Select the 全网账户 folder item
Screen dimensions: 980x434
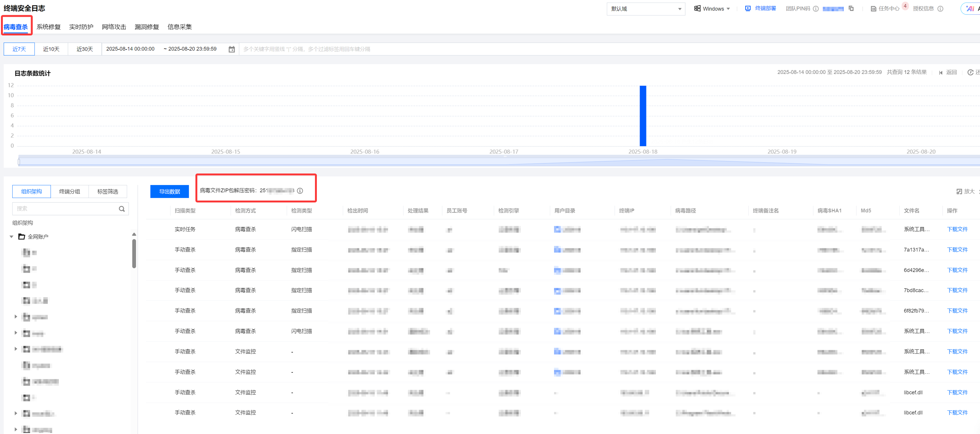click(x=34, y=237)
